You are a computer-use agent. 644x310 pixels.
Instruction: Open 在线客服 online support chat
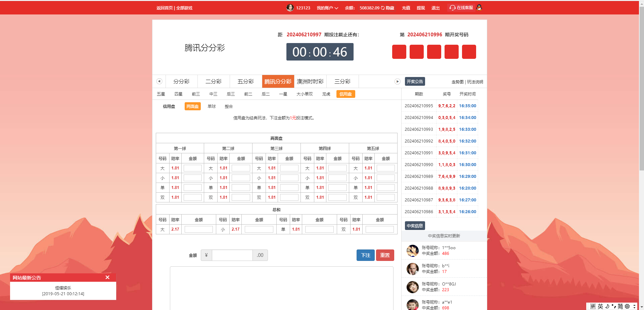tap(461, 8)
